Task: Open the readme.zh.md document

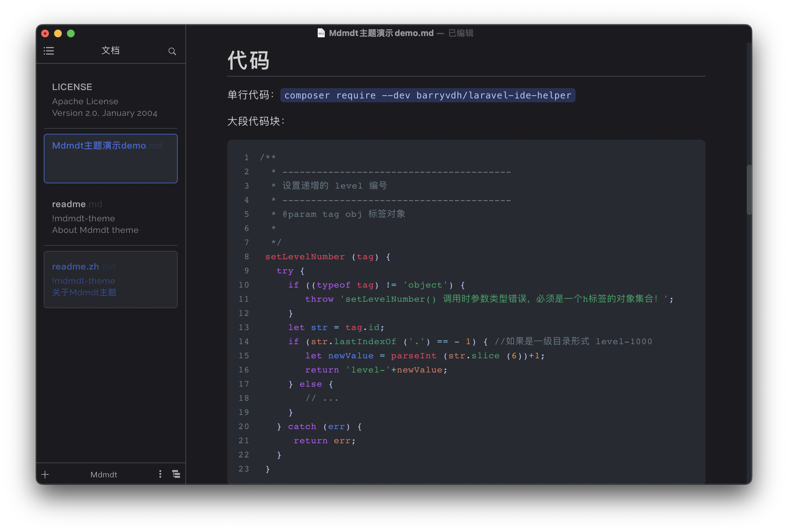Action: point(110,280)
